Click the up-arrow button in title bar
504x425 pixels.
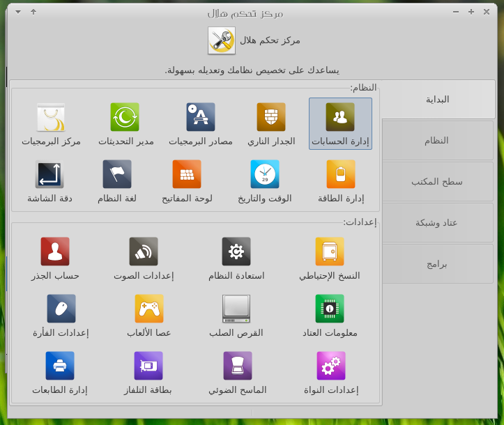click(33, 12)
